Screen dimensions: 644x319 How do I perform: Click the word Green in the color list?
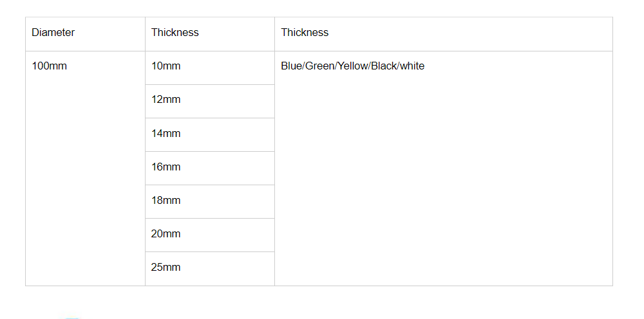(319, 66)
